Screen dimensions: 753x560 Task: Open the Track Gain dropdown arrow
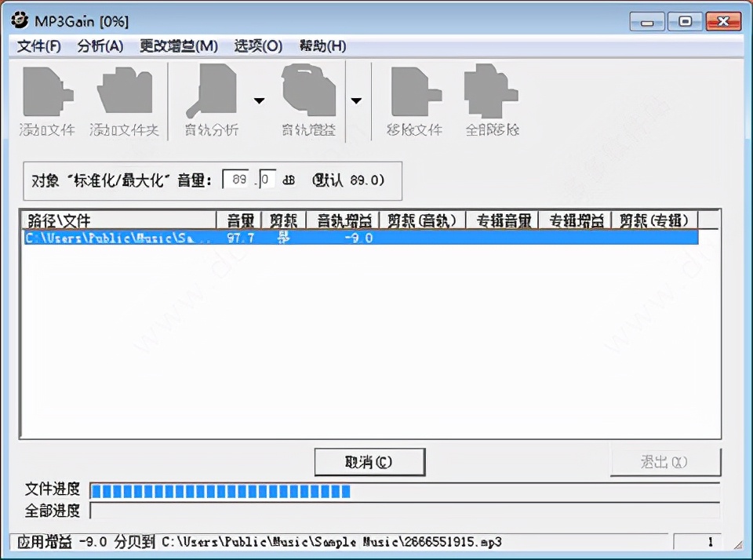[x=356, y=100]
